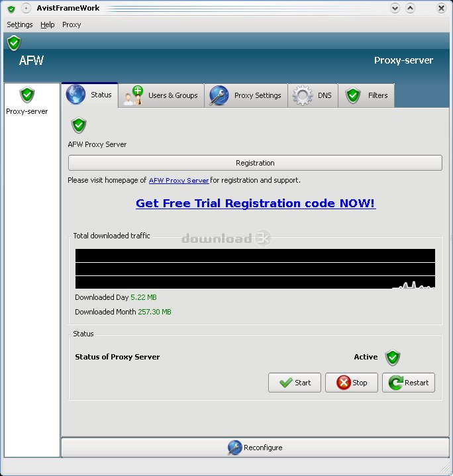The height and width of the screenshot is (476, 453).
Task: Click the downloaded traffic graph
Action: coord(255,269)
